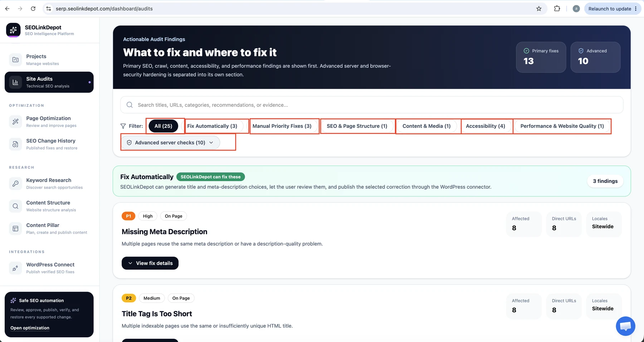Click the Primary fixes 13 card
The width and height of the screenshot is (644, 342).
point(541,57)
